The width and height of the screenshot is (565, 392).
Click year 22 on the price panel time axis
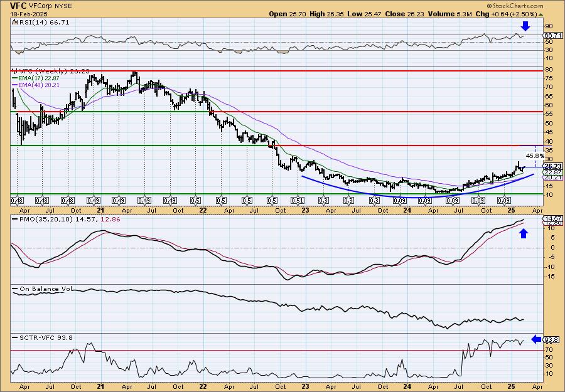click(x=203, y=210)
